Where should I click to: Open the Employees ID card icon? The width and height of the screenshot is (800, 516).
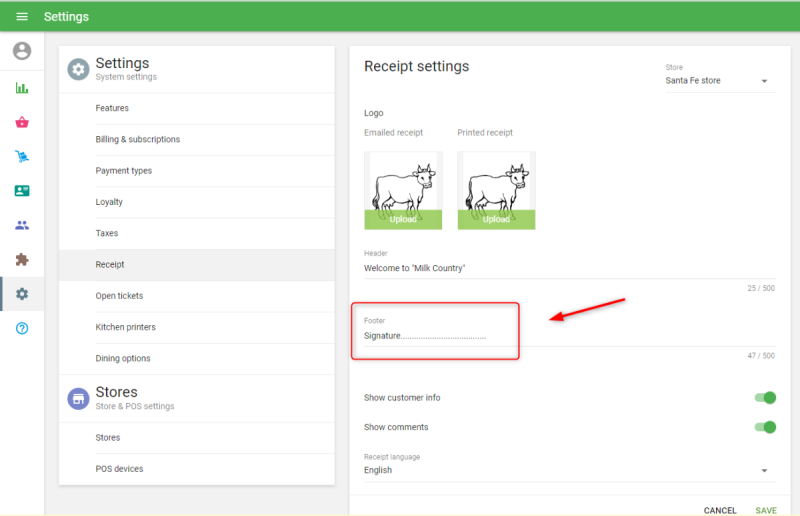tap(22, 191)
